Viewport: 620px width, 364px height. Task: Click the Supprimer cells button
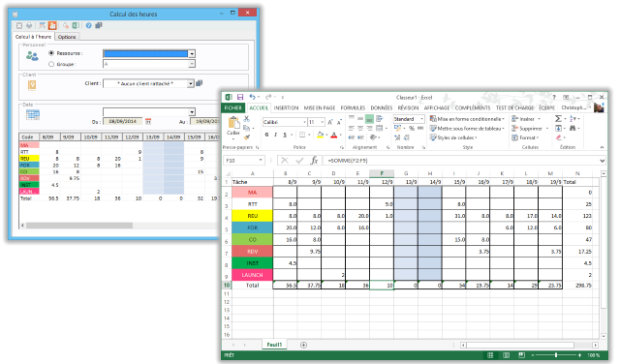[530, 128]
